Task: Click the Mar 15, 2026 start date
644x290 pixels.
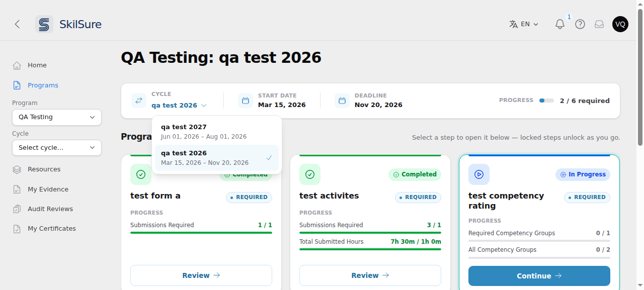Action: click(282, 105)
